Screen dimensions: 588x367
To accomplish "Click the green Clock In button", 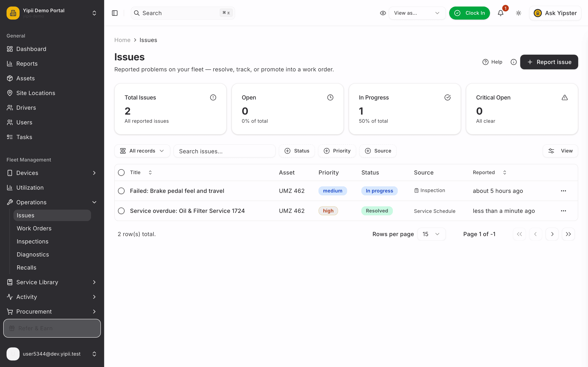I will point(469,13).
